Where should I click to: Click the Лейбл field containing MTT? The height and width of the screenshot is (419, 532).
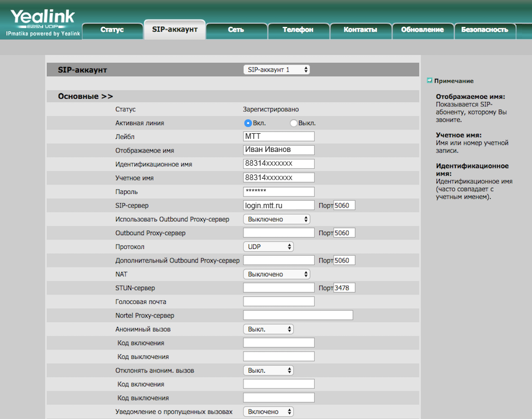279,137
